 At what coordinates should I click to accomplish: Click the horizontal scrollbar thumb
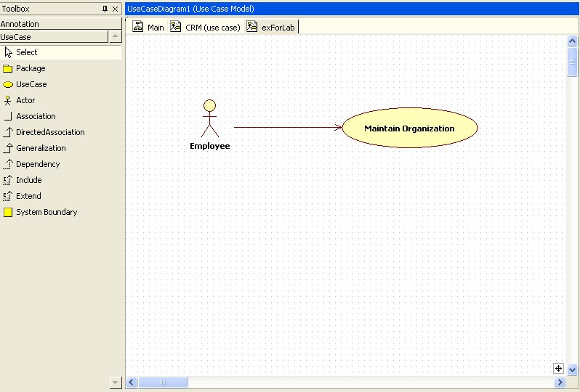[x=163, y=382]
